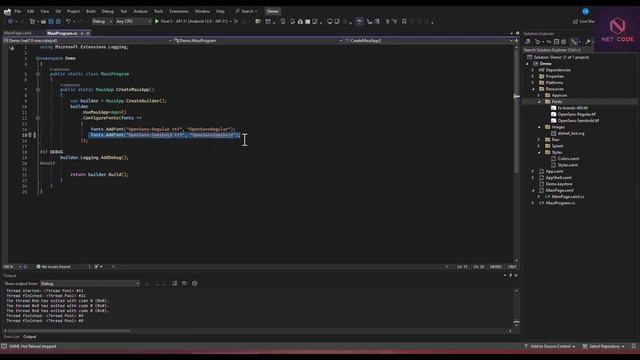Expand the Dependencies node
Image resolution: width=640 pixels, height=360 pixels.
(533, 70)
